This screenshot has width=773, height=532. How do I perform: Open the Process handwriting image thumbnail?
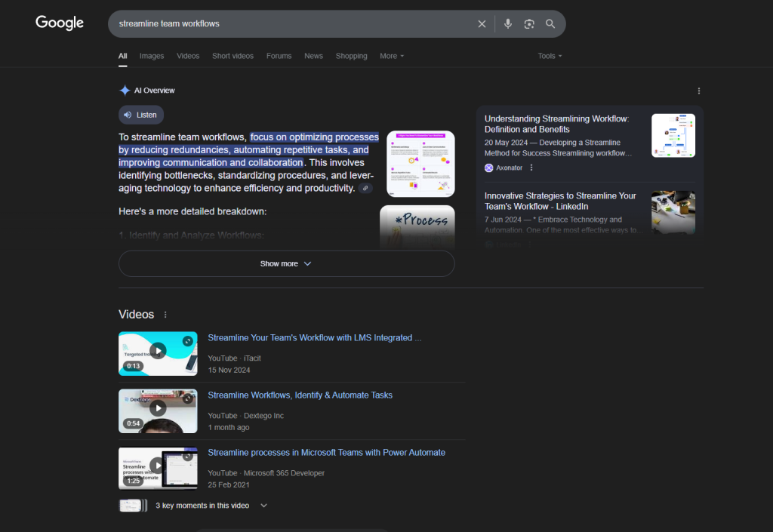click(417, 226)
